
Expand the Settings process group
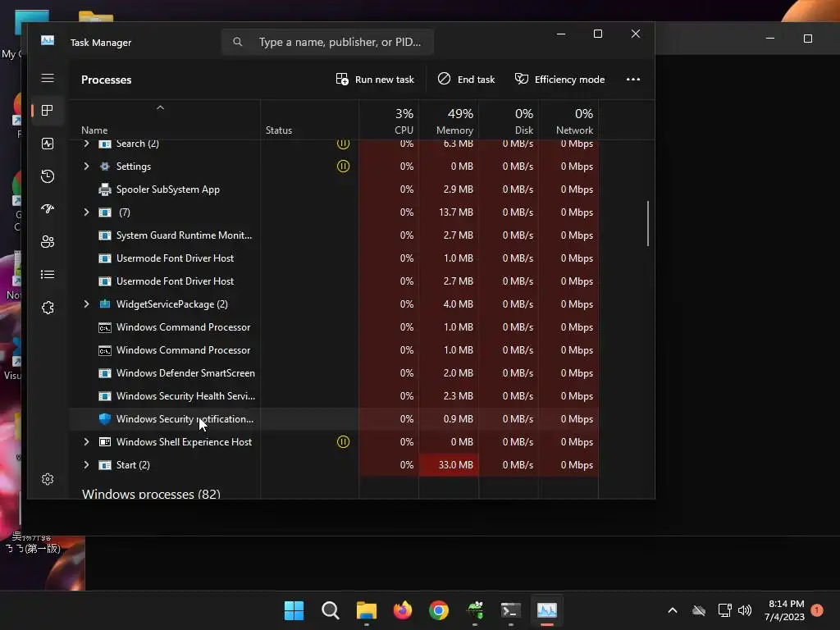pyautogui.click(x=86, y=166)
